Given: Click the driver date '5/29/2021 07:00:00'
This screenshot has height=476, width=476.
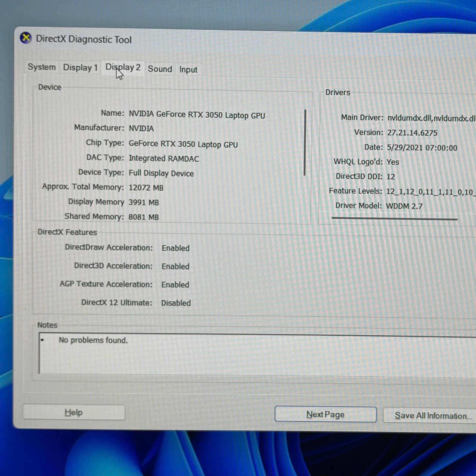Looking at the screenshot, I should tap(422, 148).
